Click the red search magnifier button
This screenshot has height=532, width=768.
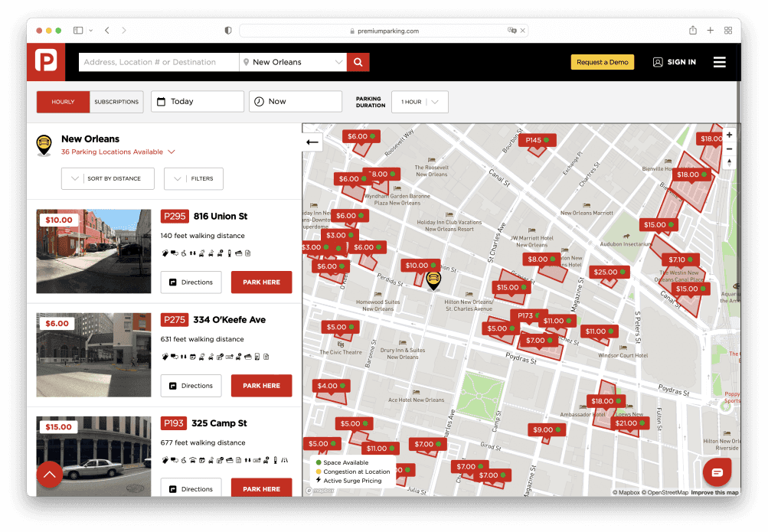(x=358, y=62)
